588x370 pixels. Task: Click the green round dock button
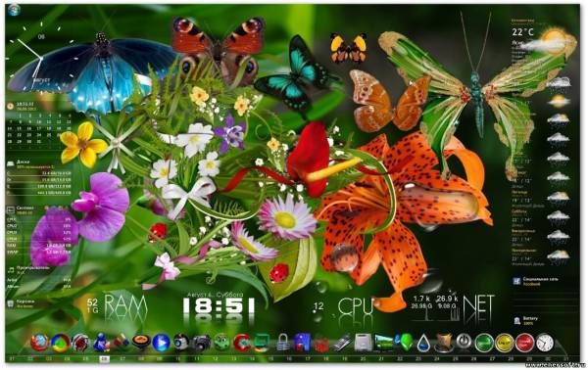(484, 343)
